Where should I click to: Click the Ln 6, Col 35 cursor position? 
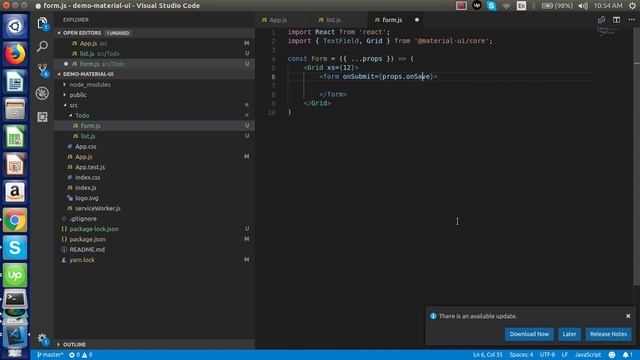click(487, 355)
